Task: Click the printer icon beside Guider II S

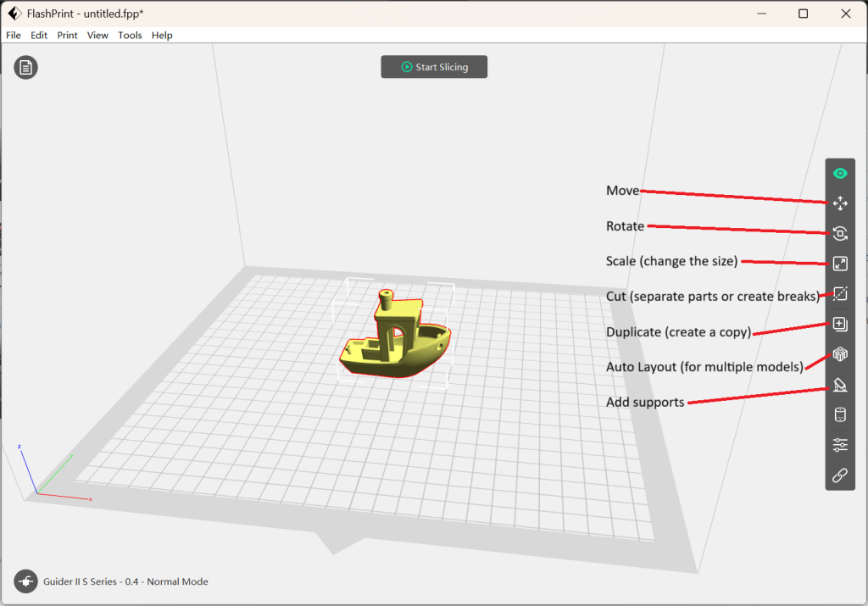Action: point(25,581)
